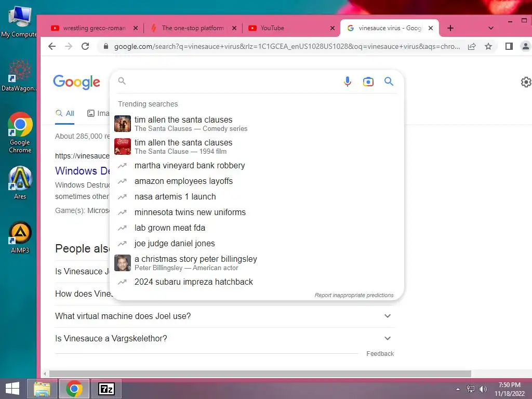Image resolution: width=532 pixels, height=399 pixels.
Task: Open 7-Zip from taskbar
Action: click(106, 389)
